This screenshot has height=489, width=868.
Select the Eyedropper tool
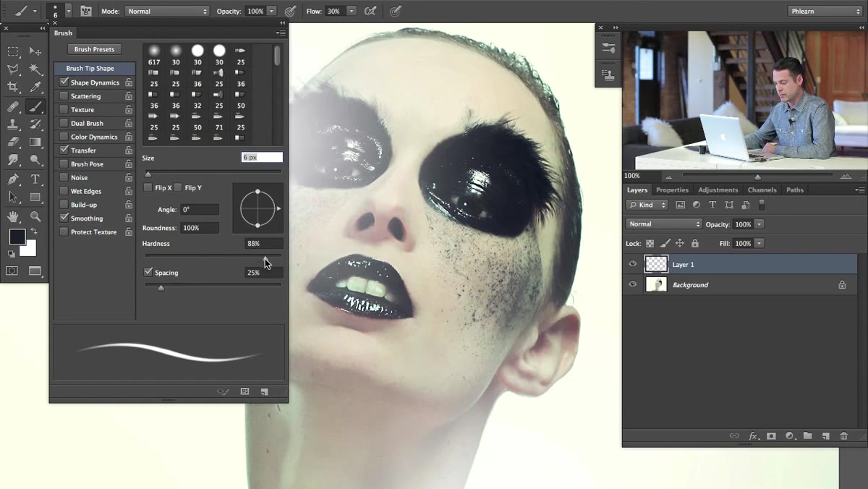(x=35, y=88)
